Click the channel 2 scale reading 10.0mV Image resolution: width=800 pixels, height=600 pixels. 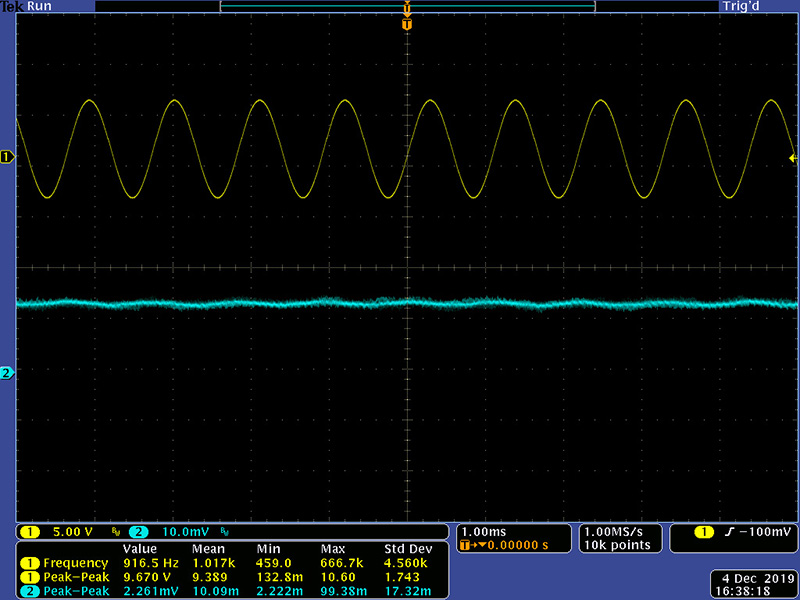(x=186, y=532)
